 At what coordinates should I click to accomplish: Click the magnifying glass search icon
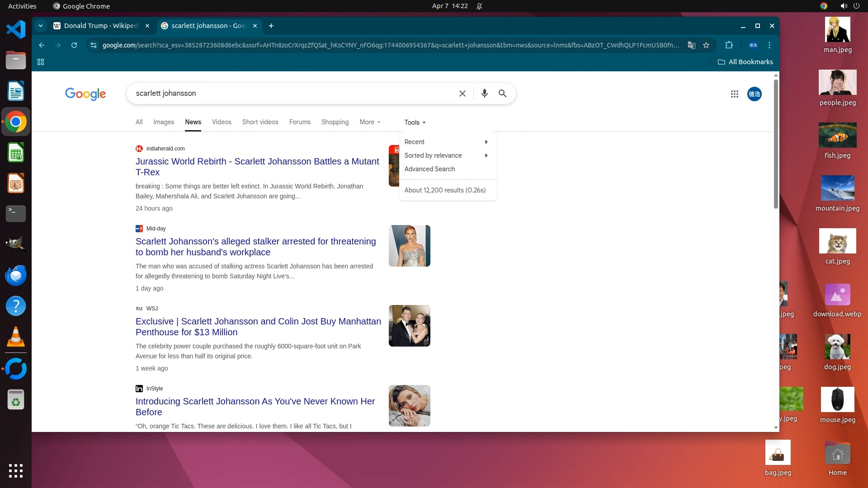tap(502, 94)
